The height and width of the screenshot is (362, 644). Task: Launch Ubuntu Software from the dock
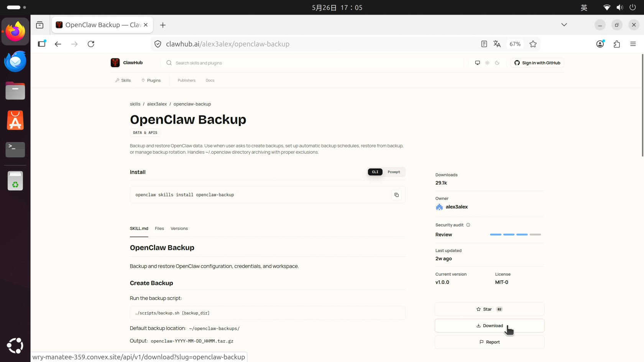[15, 120]
